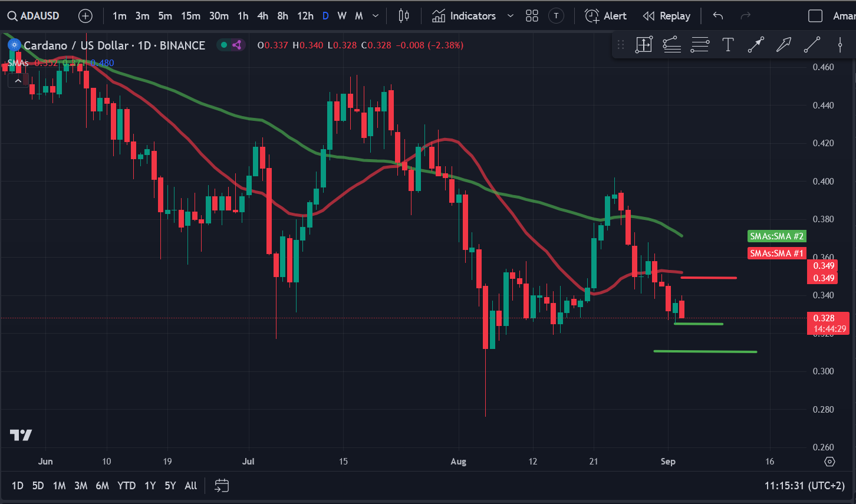Expand the timeframe dropdown chevron
Screen dimensions: 856x504
point(376,16)
